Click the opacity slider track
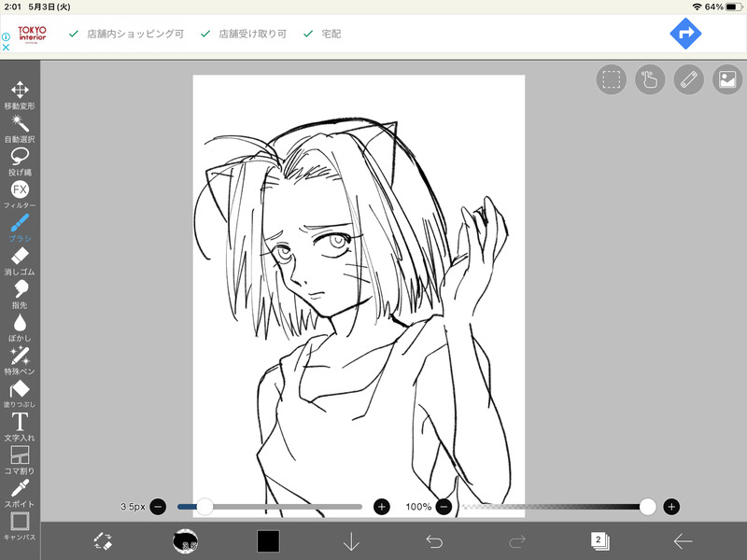The image size is (747, 560). click(x=557, y=507)
